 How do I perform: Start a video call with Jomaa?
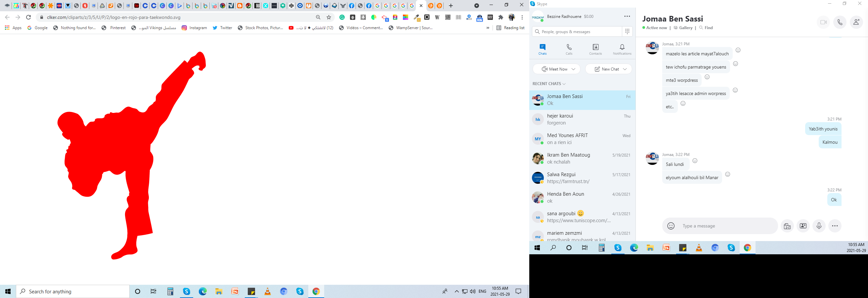(823, 22)
